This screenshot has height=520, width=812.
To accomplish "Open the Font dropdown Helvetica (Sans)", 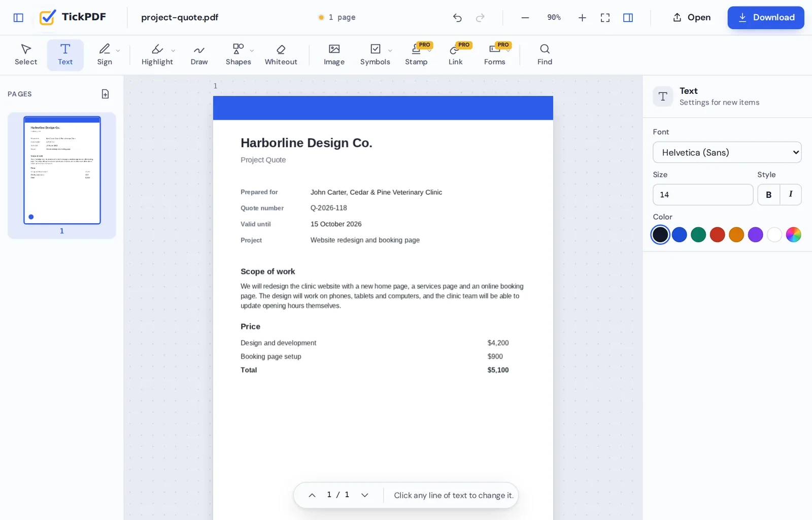I will point(727,152).
